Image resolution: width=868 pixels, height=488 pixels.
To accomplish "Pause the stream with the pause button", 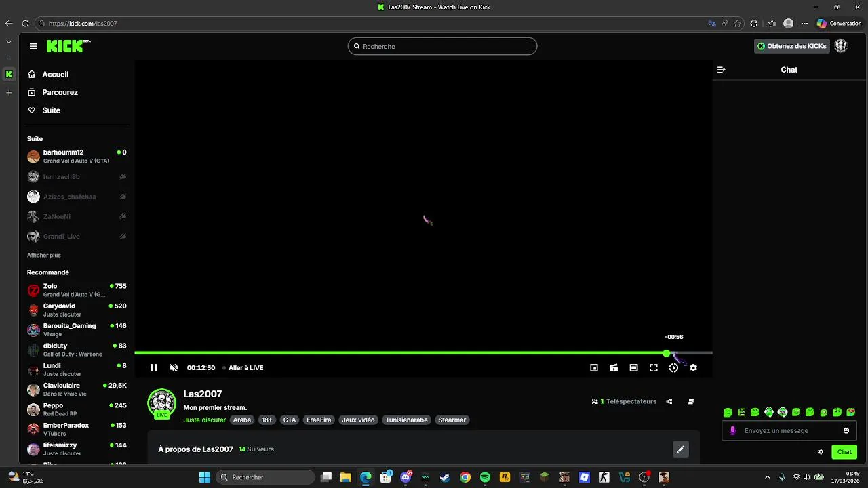I will click(154, 368).
